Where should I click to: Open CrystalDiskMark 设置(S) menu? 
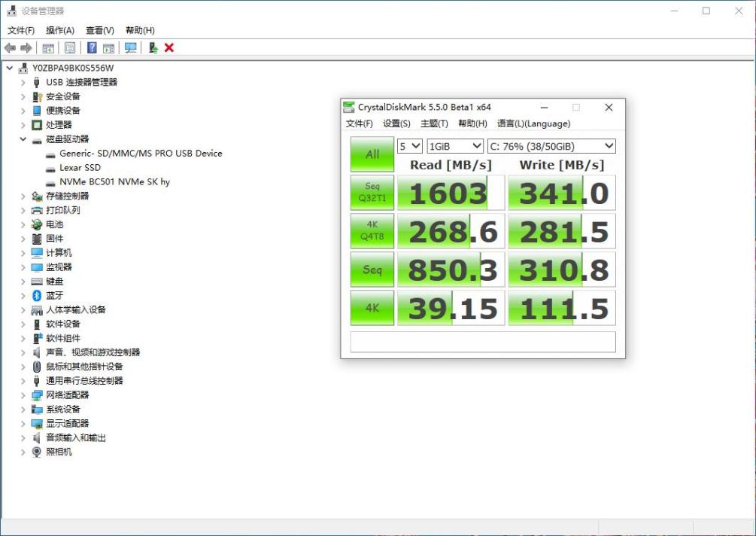pos(396,123)
